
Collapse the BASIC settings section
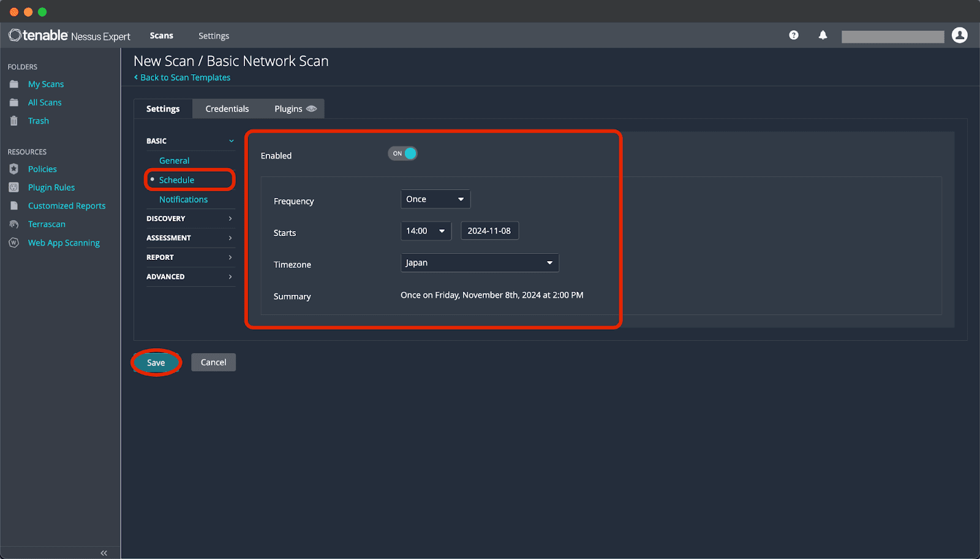tap(190, 141)
